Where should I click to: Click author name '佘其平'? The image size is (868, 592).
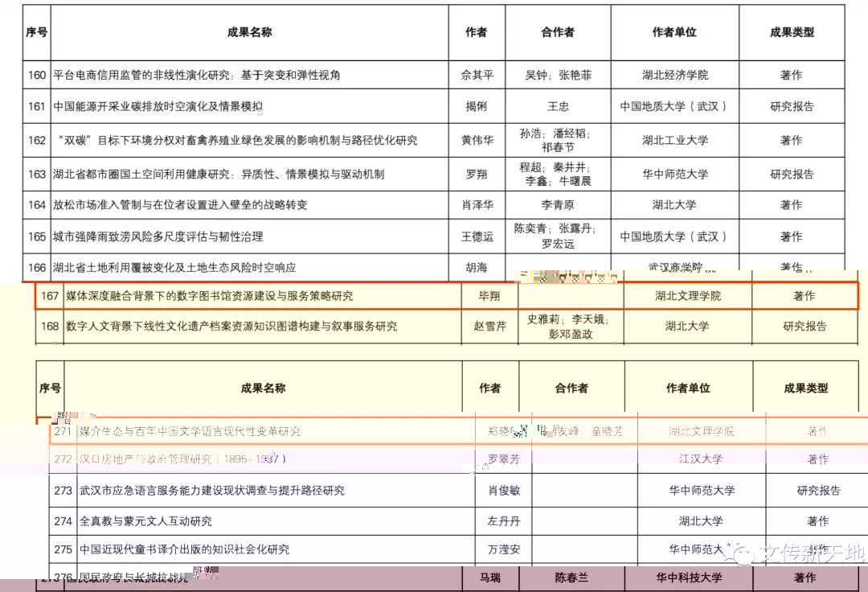tap(477, 75)
